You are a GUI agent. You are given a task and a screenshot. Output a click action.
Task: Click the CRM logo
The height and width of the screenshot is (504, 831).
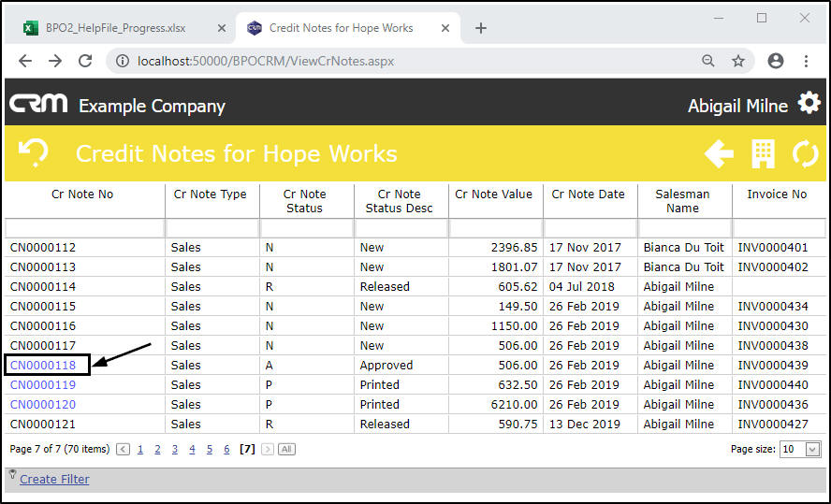(38, 104)
